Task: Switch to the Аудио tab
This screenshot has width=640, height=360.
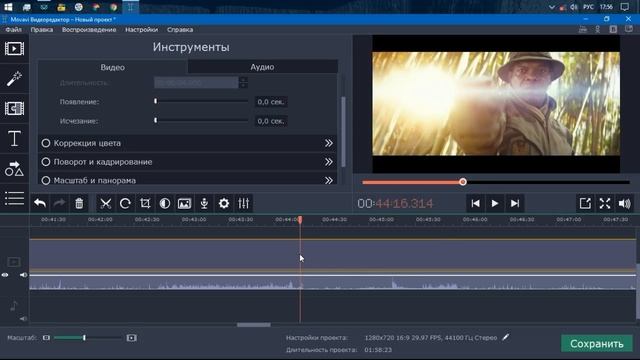Action: [262, 67]
